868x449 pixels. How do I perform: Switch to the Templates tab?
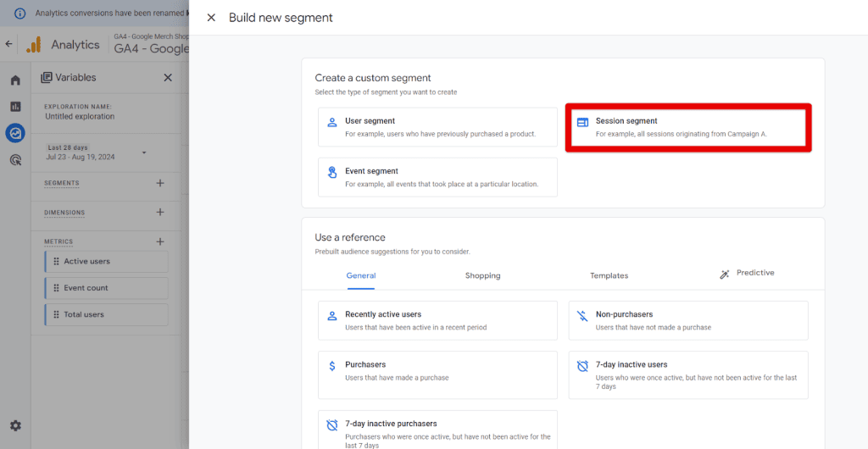pyautogui.click(x=609, y=275)
